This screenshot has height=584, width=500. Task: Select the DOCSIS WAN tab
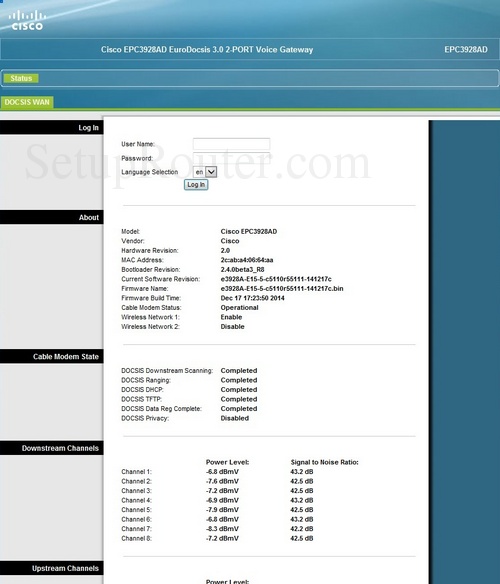pyautogui.click(x=27, y=102)
